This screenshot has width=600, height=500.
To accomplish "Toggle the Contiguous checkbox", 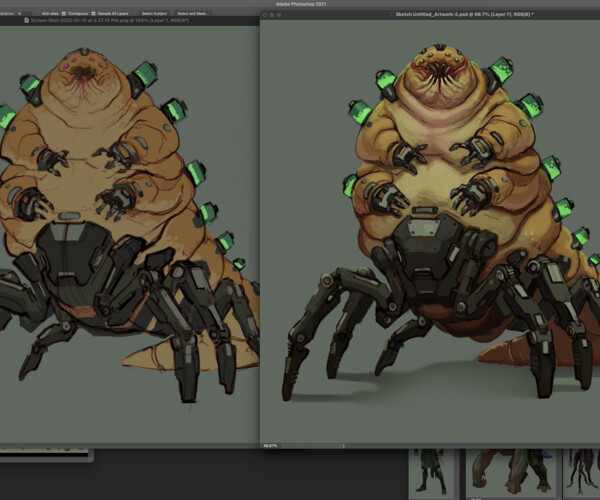I will [x=64, y=13].
